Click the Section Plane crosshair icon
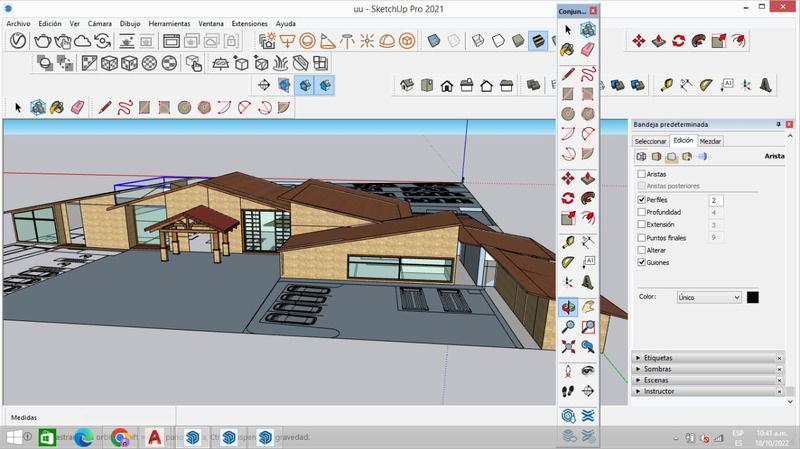The height and width of the screenshot is (449, 800). click(x=264, y=85)
